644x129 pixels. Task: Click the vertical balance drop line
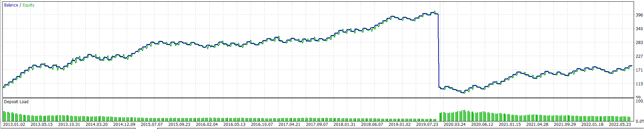tap(439, 51)
